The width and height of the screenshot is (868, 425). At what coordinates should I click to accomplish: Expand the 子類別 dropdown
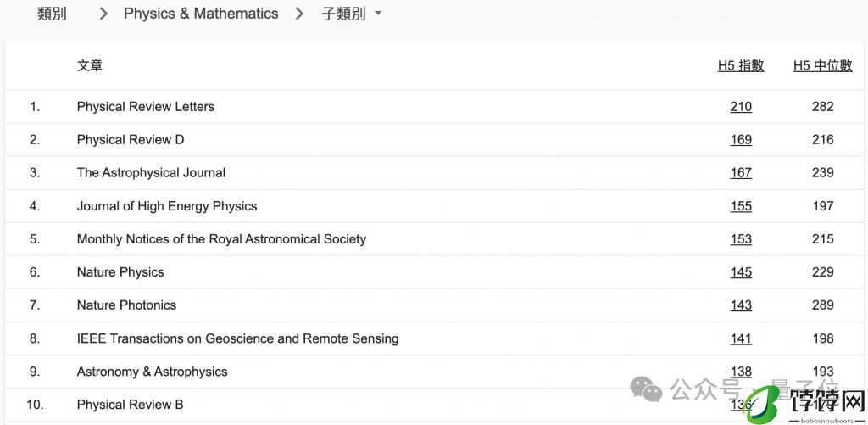pos(352,14)
